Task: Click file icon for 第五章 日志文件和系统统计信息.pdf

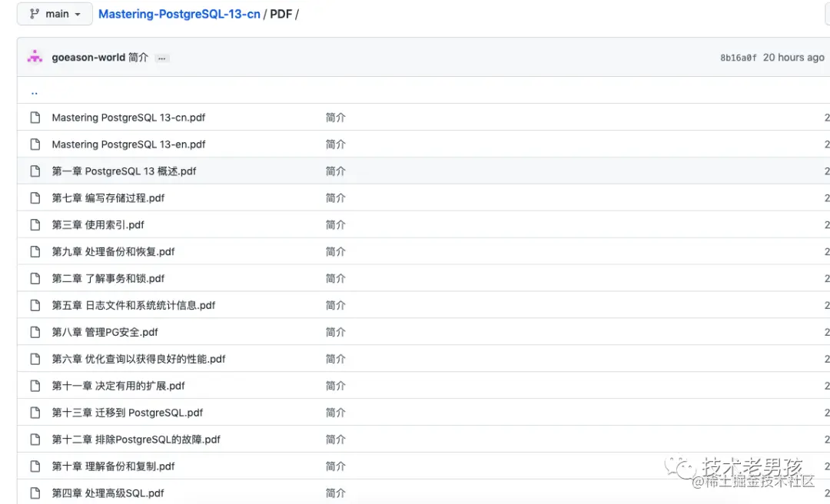Action: click(35, 305)
